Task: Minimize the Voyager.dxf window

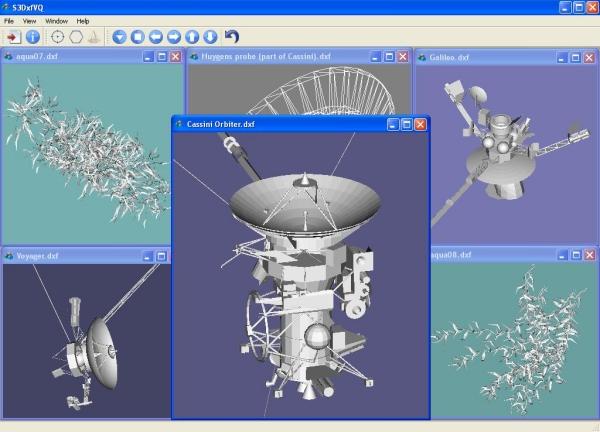Action: coord(148,256)
